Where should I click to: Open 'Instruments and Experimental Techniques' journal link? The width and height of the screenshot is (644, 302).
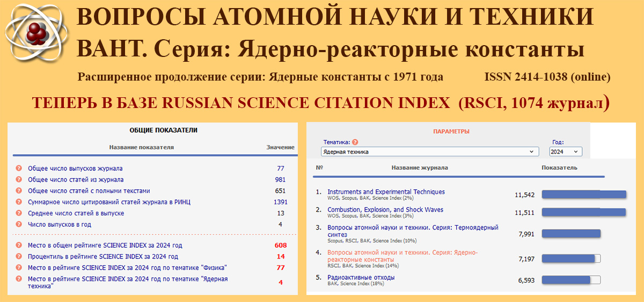coord(386,192)
